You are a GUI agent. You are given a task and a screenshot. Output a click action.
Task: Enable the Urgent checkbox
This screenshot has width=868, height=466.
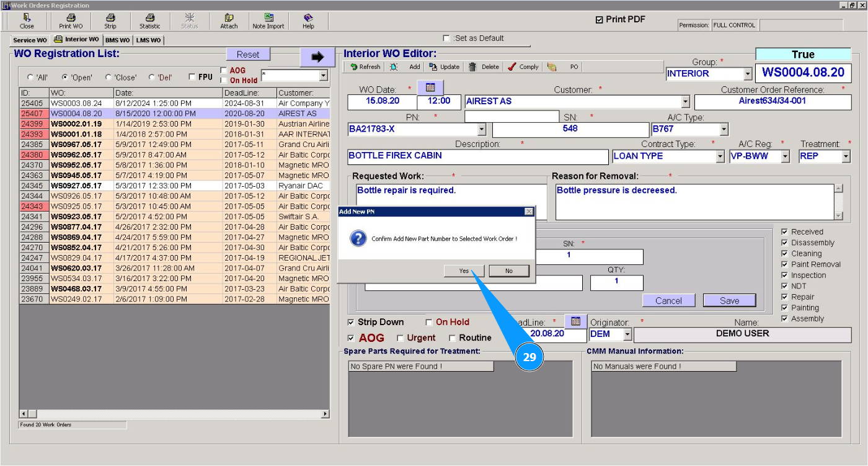(x=401, y=338)
